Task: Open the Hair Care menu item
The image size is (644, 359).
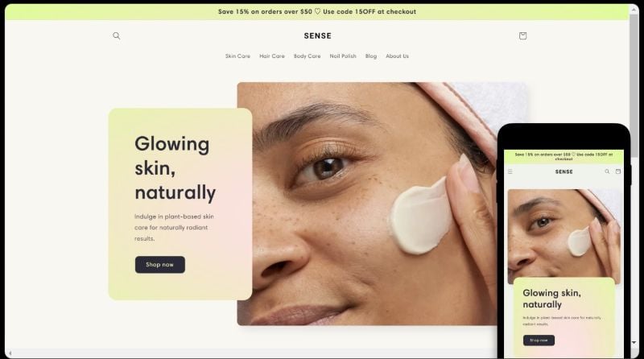Action: (x=272, y=56)
